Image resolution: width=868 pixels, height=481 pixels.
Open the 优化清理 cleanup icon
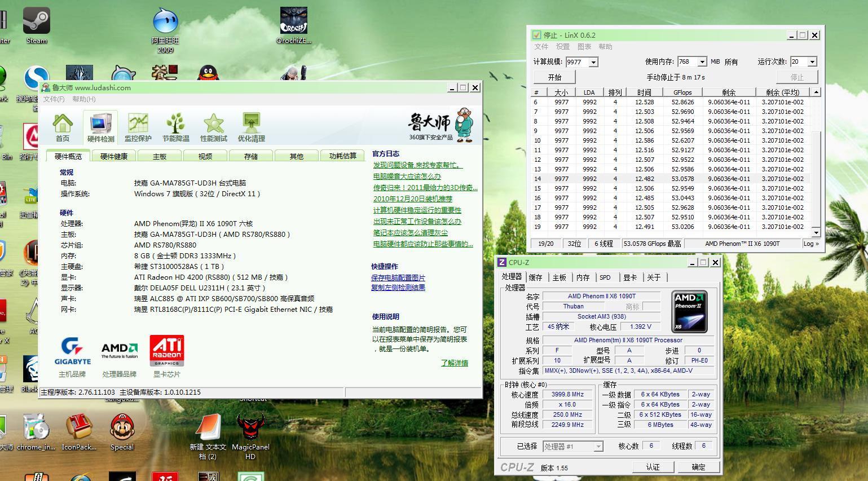coord(251,127)
